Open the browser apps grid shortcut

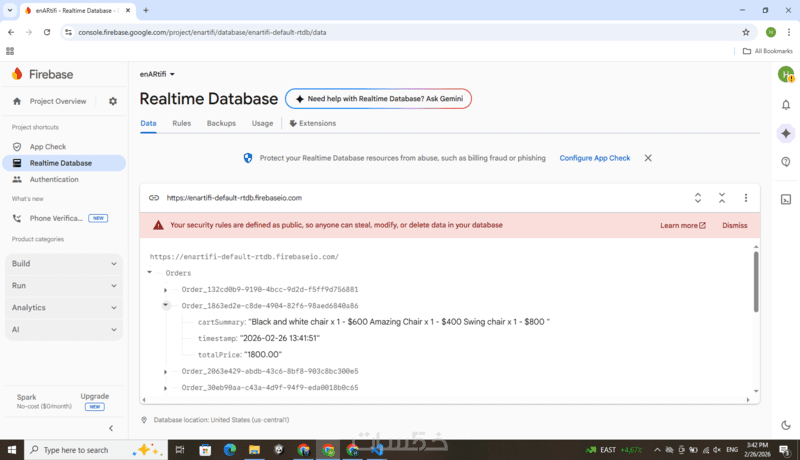click(10, 51)
